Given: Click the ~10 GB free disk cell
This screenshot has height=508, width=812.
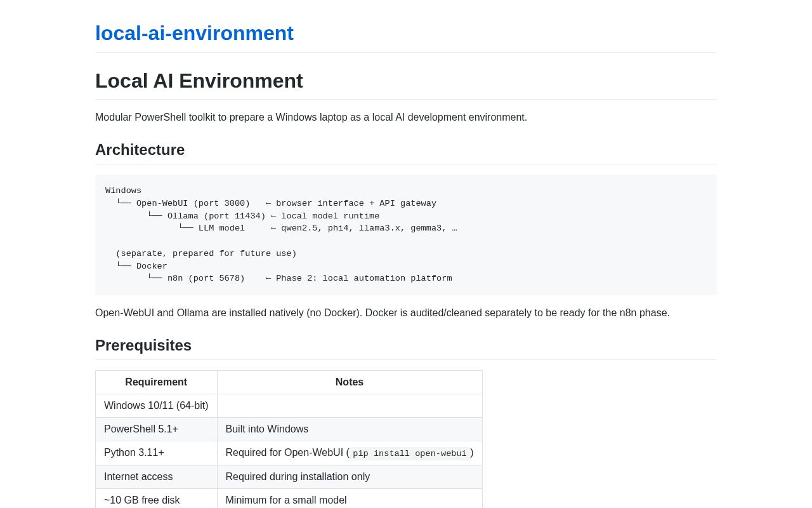Looking at the screenshot, I should (156, 499).
